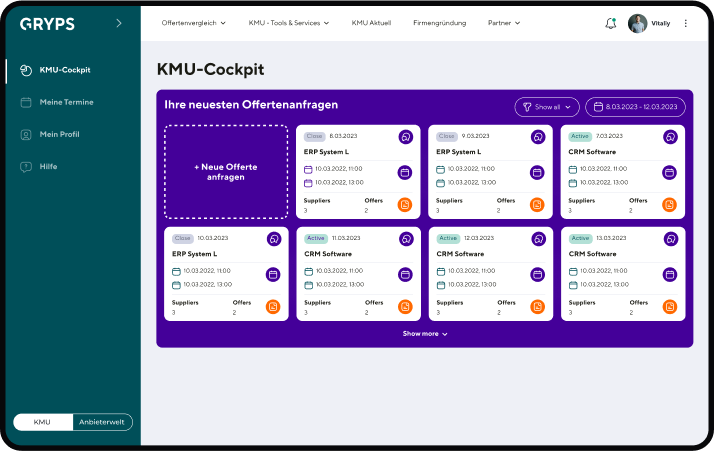
Task: Expand the Partner dropdown menu
Action: 504,23
